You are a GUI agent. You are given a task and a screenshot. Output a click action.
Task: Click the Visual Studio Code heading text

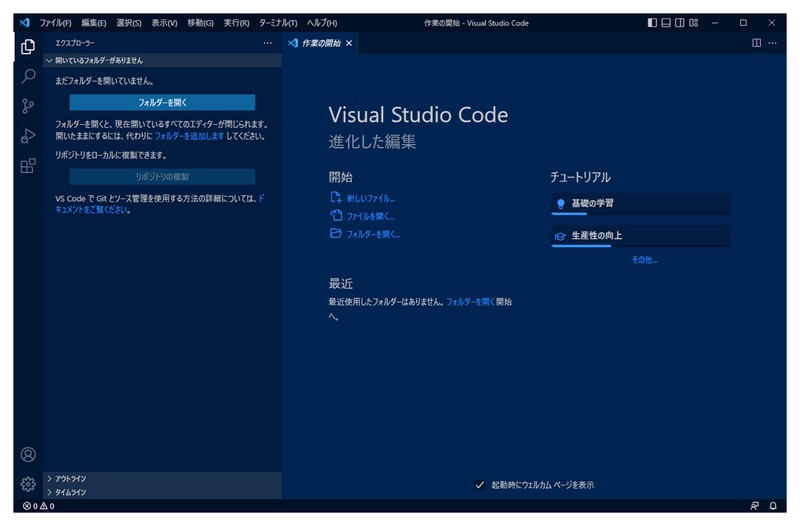point(418,115)
